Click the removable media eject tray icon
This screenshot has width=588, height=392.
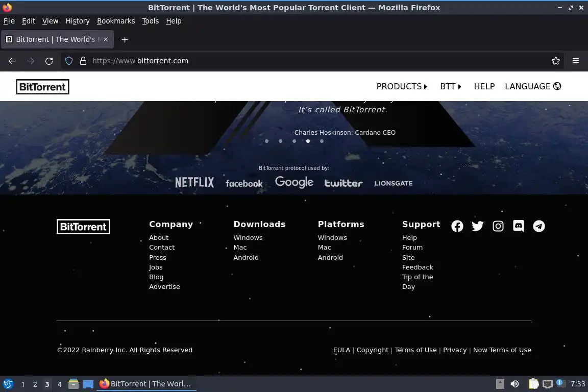500,384
